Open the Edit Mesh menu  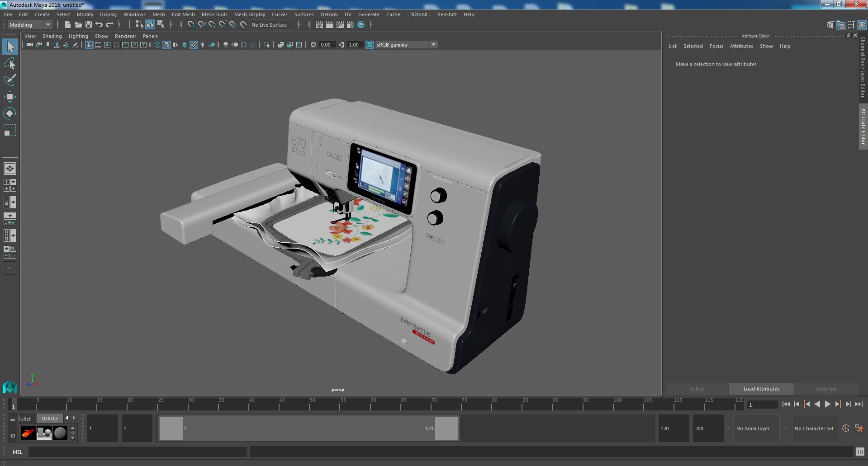coord(183,14)
